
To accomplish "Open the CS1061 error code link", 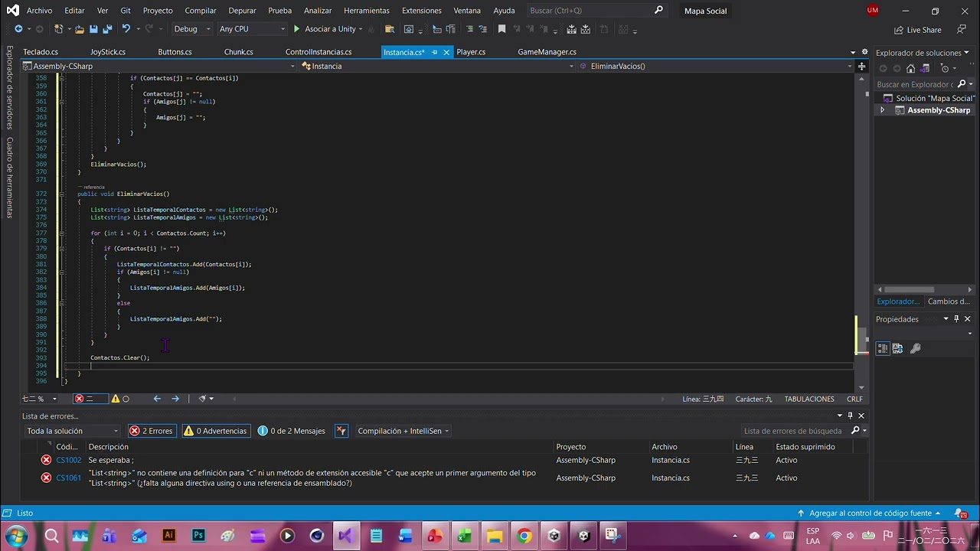I will (x=68, y=478).
